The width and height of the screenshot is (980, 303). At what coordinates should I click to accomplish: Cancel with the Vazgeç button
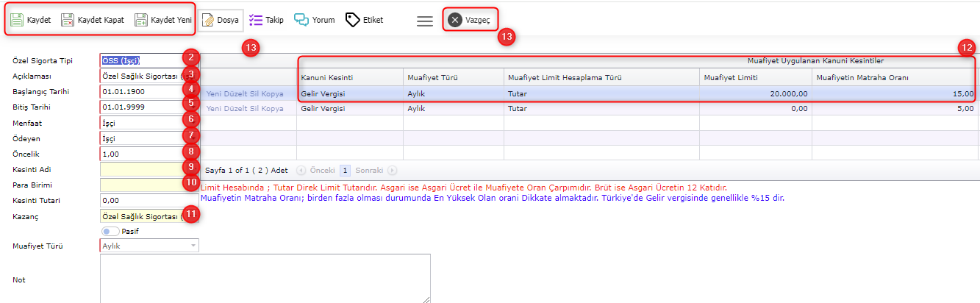tap(470, 20)
